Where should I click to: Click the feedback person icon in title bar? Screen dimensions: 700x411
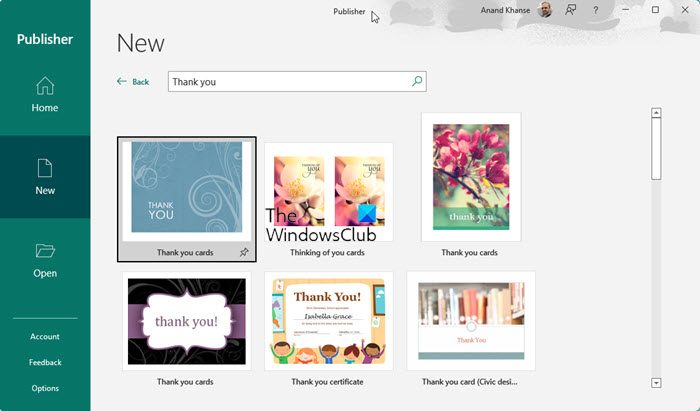570,10
